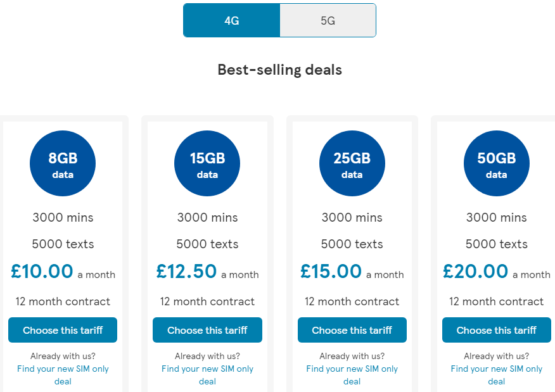555x392 pixels.
Task: Choose the 15GB £12.50 tariff
Action: (x=207, y=330)
